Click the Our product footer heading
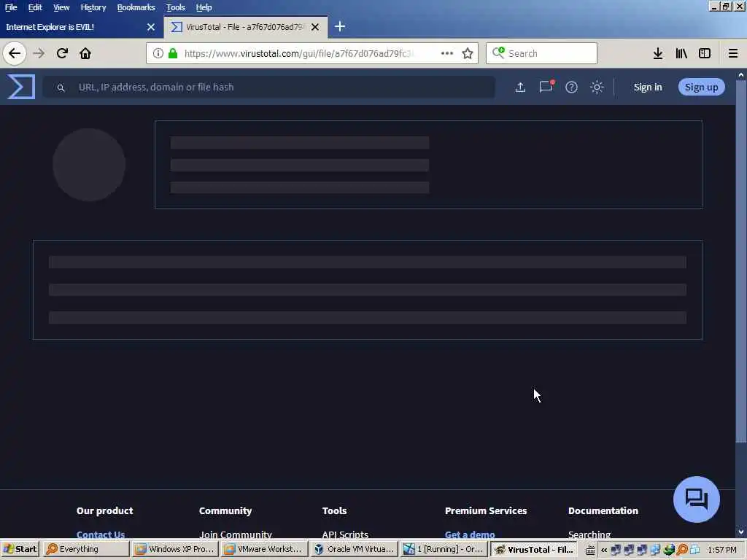 105,510
